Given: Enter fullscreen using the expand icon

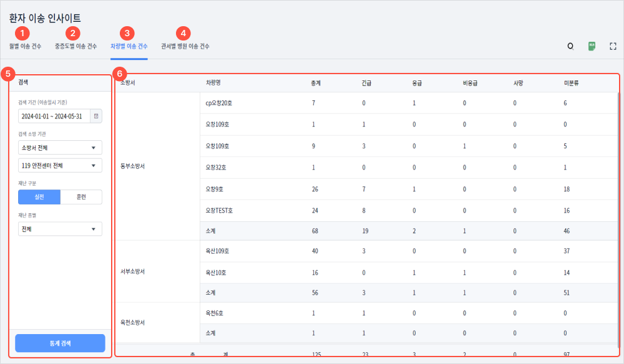Looking at the screenshot, I should pyautogui.click(x=613, y=46).
